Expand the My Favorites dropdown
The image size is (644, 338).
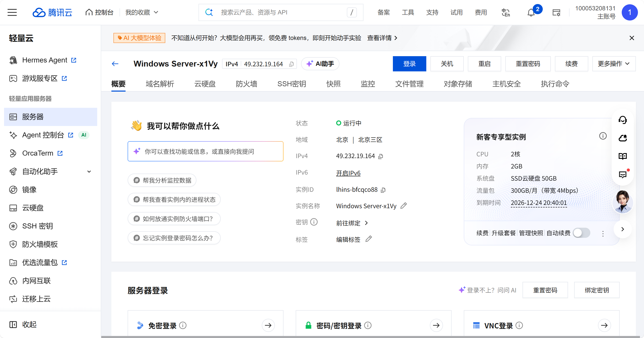tap(142, 12)
